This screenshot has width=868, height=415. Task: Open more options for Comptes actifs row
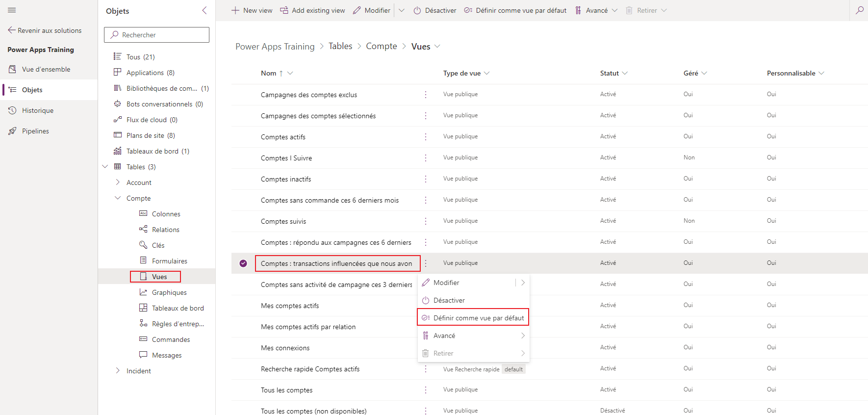(426, 137)
